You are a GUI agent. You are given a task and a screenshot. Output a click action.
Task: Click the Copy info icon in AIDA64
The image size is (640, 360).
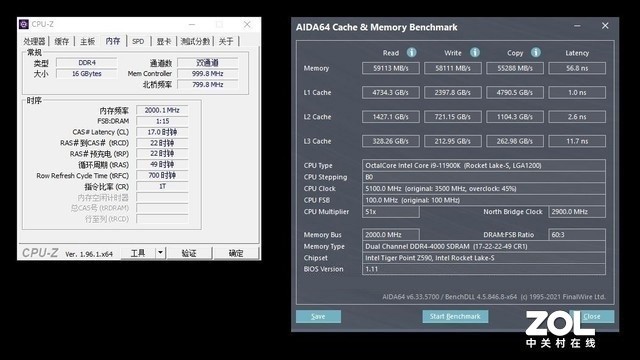536,52
